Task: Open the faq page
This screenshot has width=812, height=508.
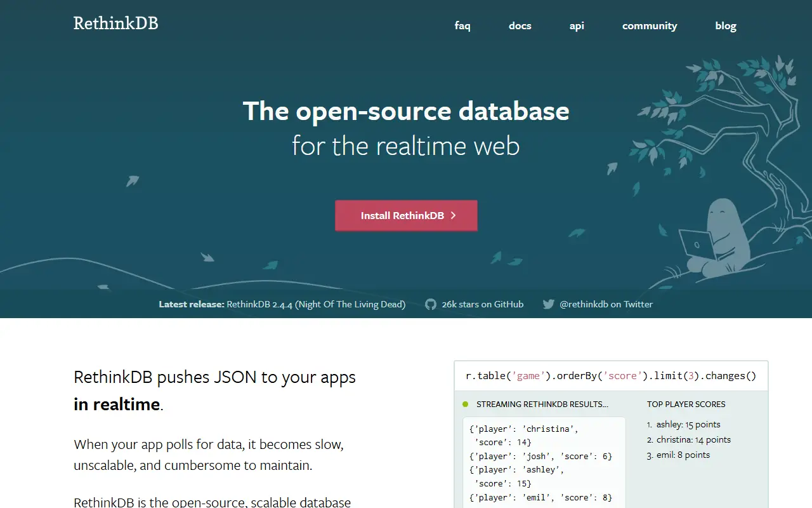Action: pos(462,26)
